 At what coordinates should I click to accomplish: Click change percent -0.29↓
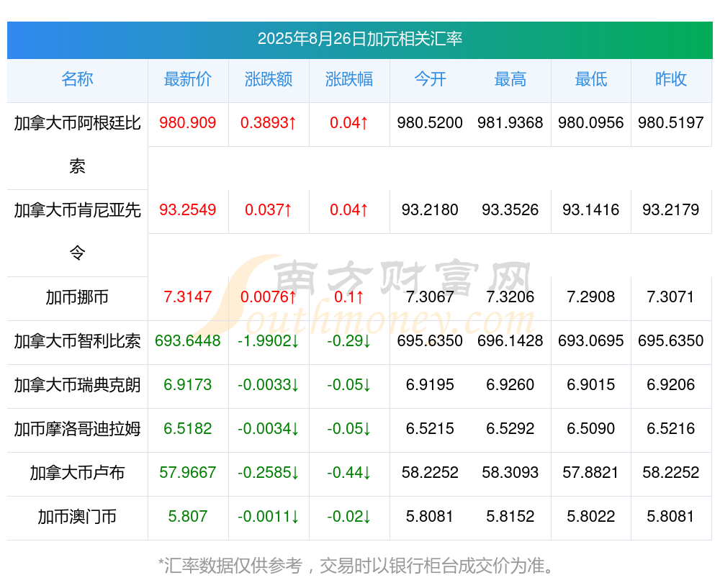tap(349, 341)
